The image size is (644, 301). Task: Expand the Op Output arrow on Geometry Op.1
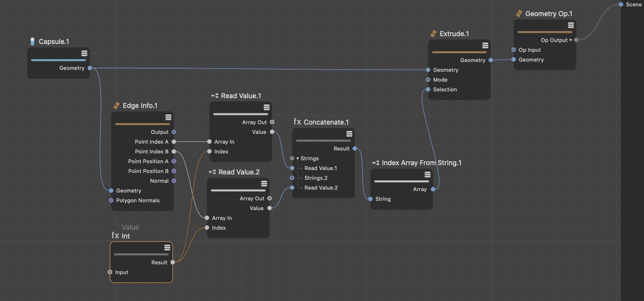click(x=571, y=40)
